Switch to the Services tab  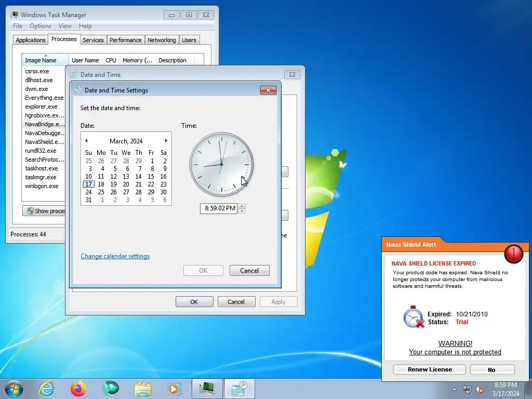[x=93, y=40]
